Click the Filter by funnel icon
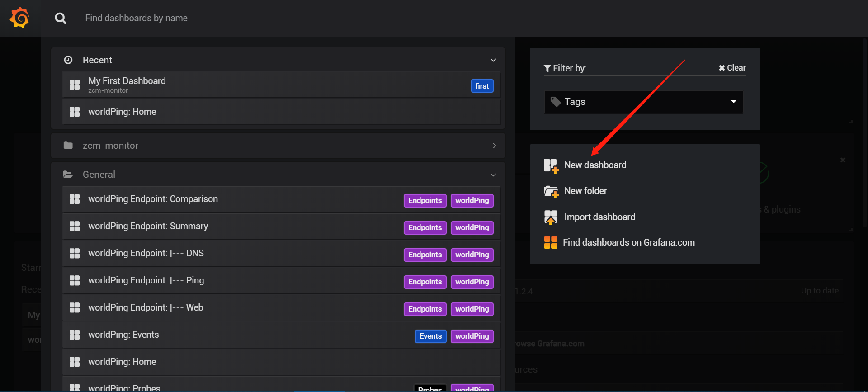868x392 pixels. (547, 68)
